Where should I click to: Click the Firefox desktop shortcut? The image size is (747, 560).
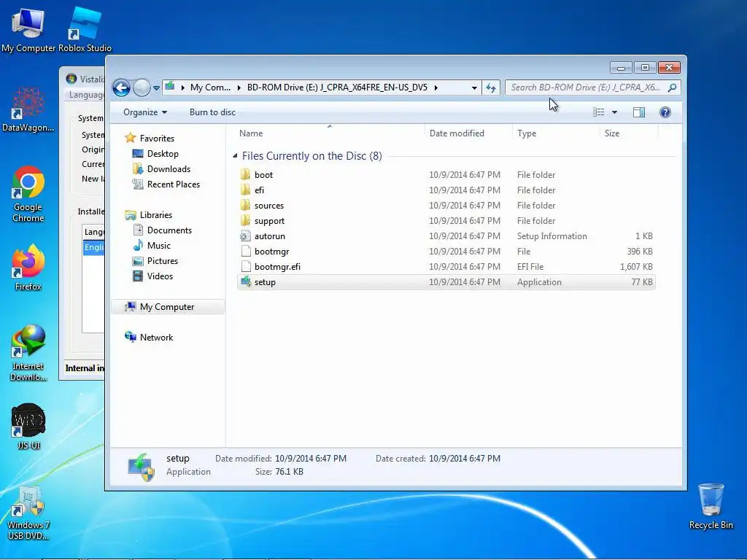(x=28, y=268)
